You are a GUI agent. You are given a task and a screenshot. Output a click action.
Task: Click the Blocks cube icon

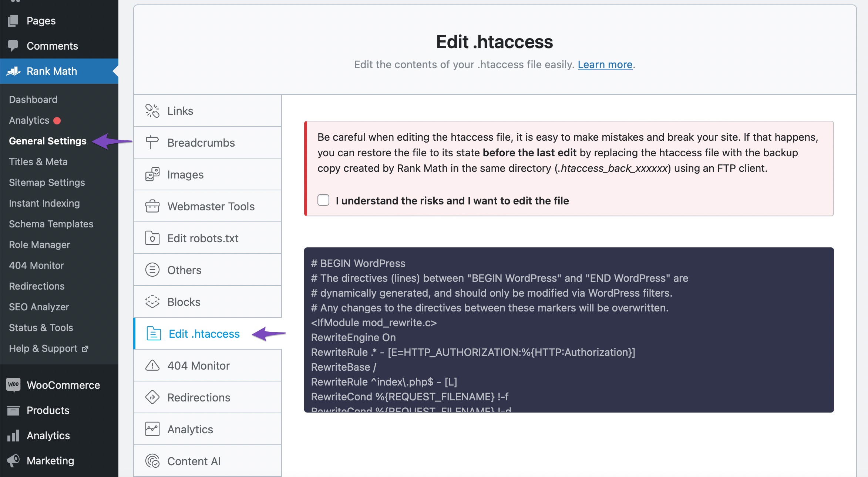pos(152,302)
